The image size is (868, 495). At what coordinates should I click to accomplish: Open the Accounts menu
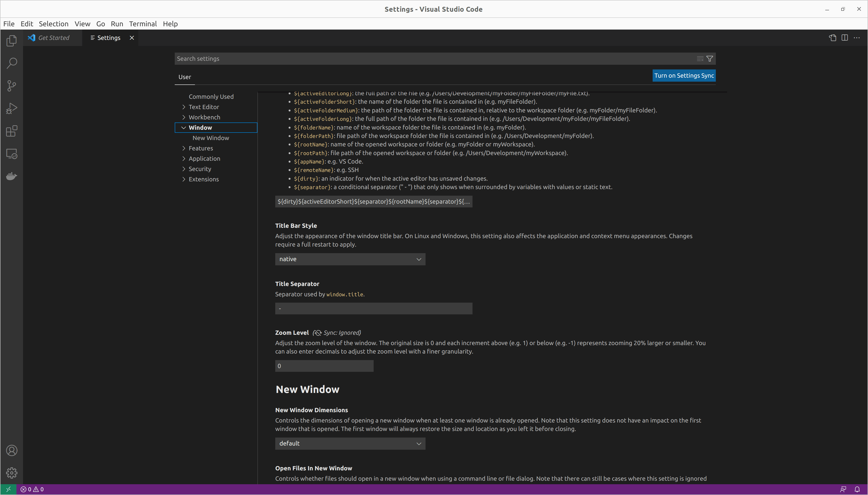pyautogui.click(x=11, y=450)
